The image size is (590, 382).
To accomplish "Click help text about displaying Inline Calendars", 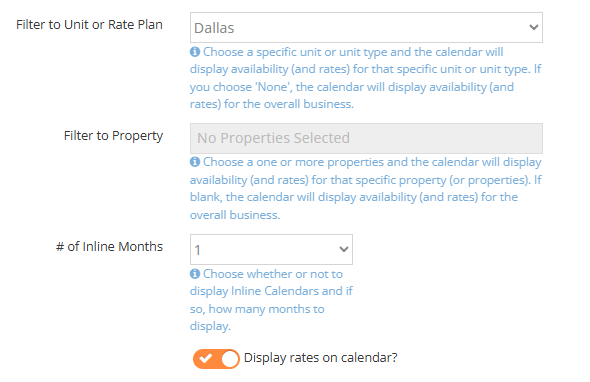I will [271, 300].
